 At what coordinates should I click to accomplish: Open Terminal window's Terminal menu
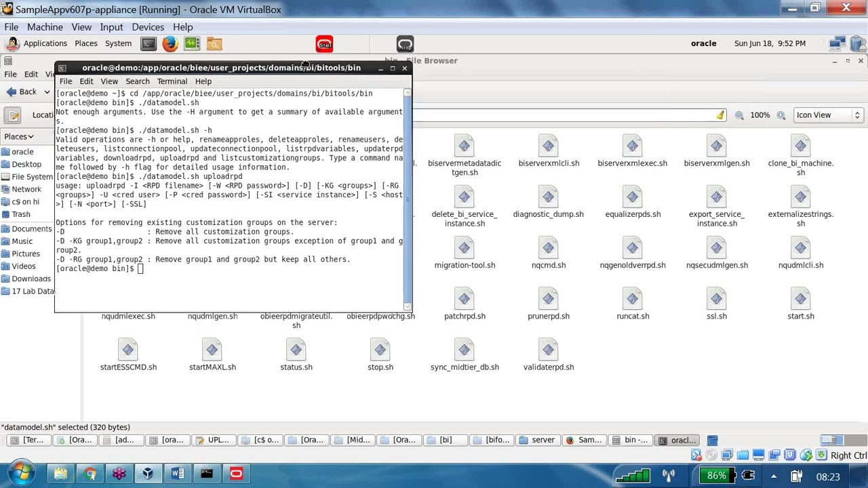172,81
